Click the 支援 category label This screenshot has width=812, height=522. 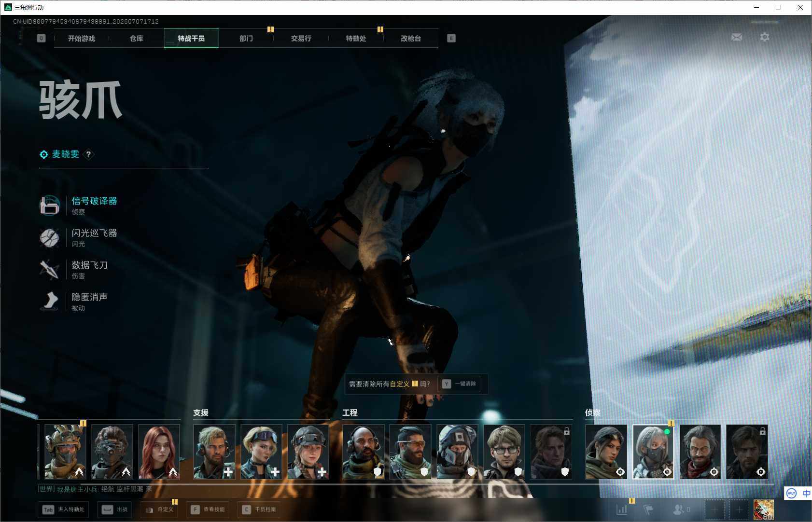(x=201, y=412)
